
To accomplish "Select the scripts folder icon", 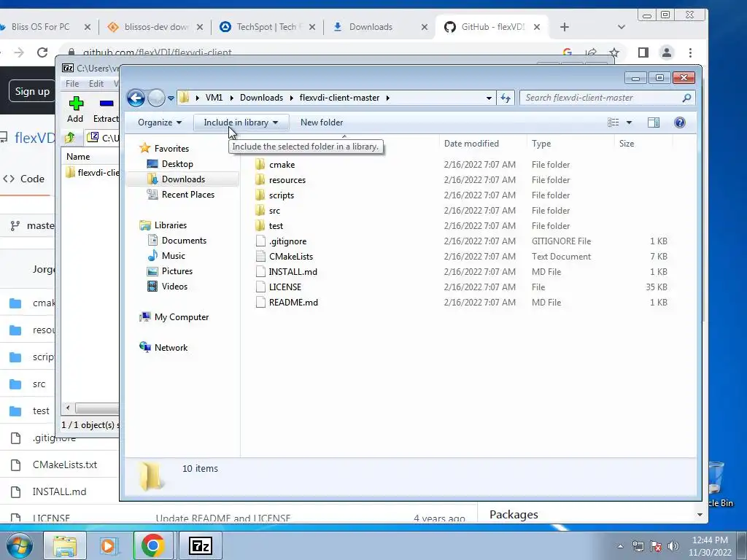I will click(260, 195).
